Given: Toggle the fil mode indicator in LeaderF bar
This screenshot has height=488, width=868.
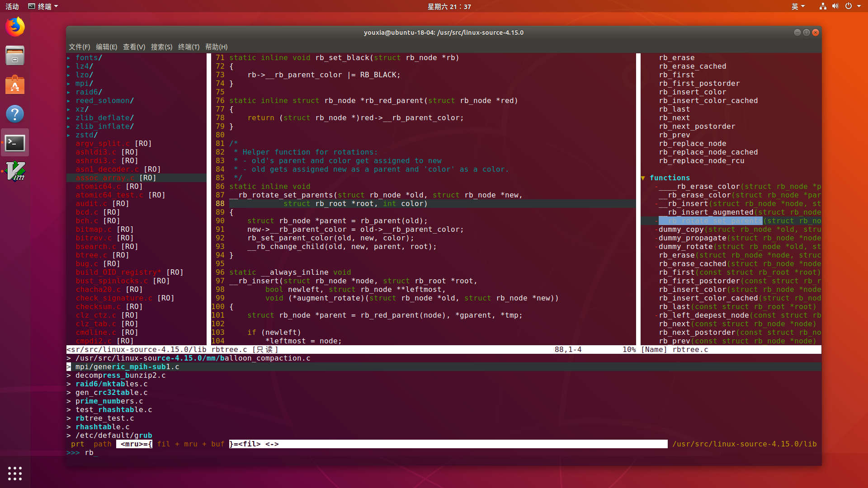Looking at the screenshot, I should [x=163, y=444].
